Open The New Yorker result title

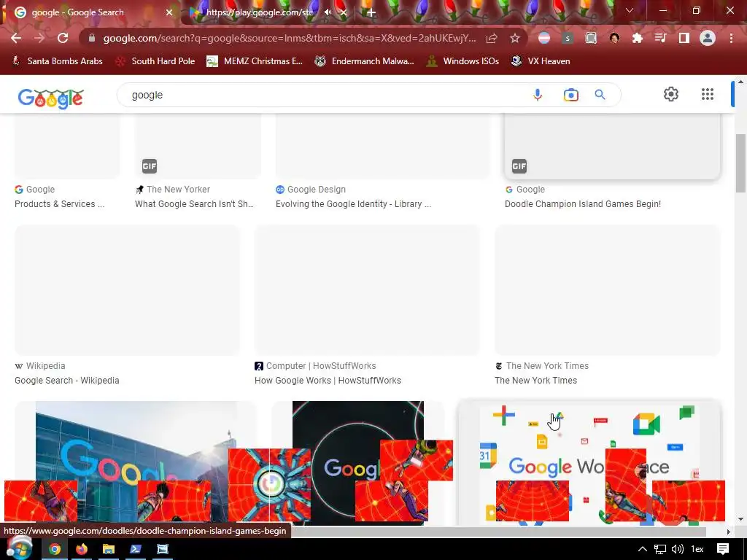[x=194, y=204]
